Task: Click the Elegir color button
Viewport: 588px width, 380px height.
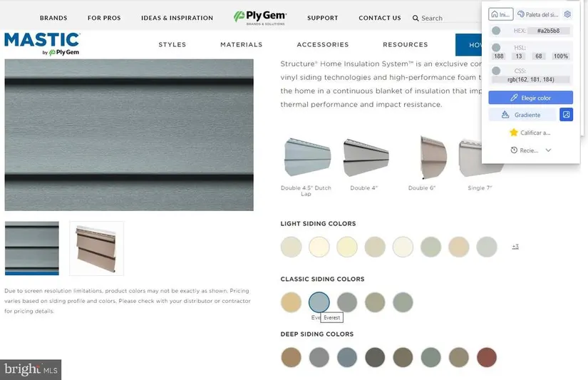Action: pyautogui.click(x=530, y=98)
